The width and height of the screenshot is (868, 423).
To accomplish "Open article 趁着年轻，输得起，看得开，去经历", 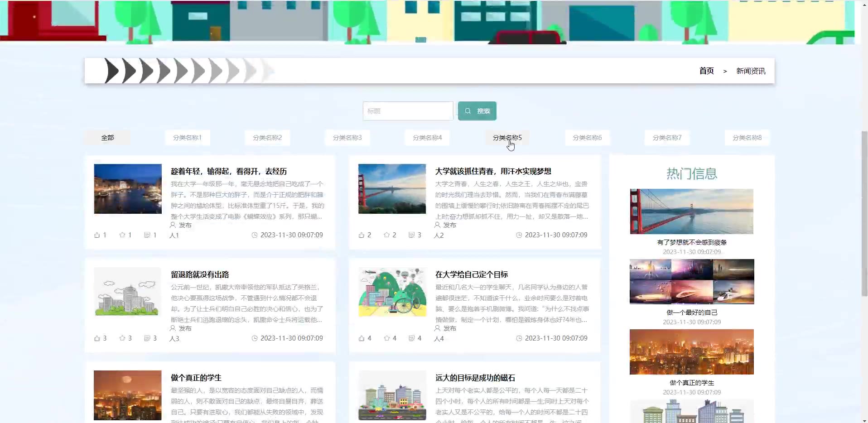I will 229,171.
